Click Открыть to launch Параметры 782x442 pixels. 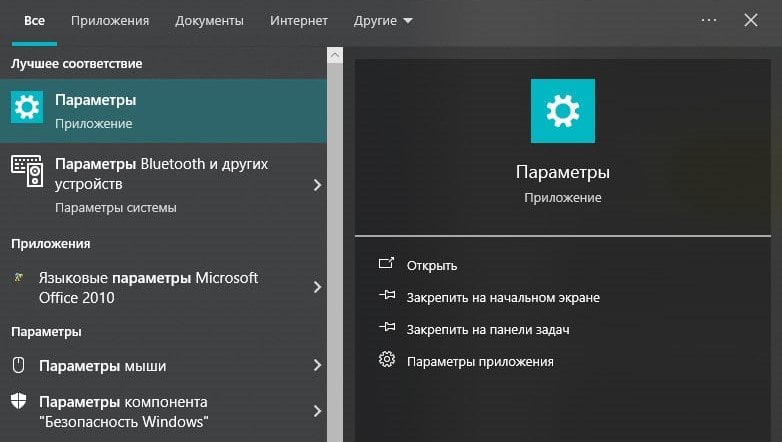[x=432, y=265]
